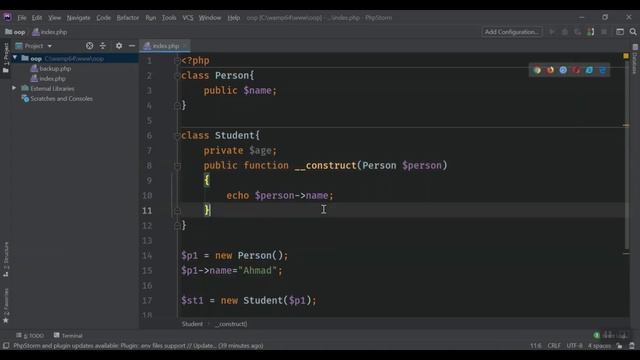Open in Chrome browser icon
Image resolution: width=640 pixels, height=360 pixels.
[x=537, y=70]
